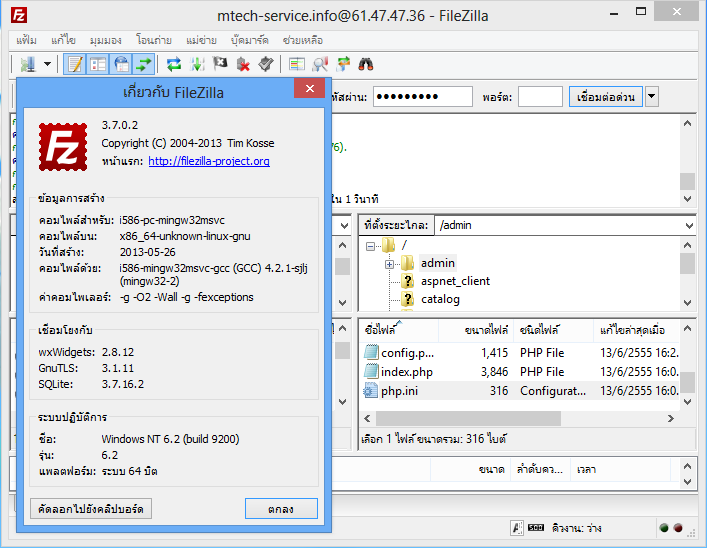Select the config.p... file row
This screenshot has height=548, width=707.
pos(520,353)
